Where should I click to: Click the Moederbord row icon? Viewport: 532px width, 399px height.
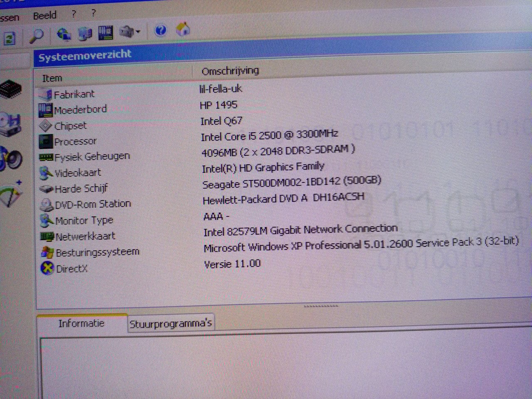pyautogui.click(x=45, y=111)
